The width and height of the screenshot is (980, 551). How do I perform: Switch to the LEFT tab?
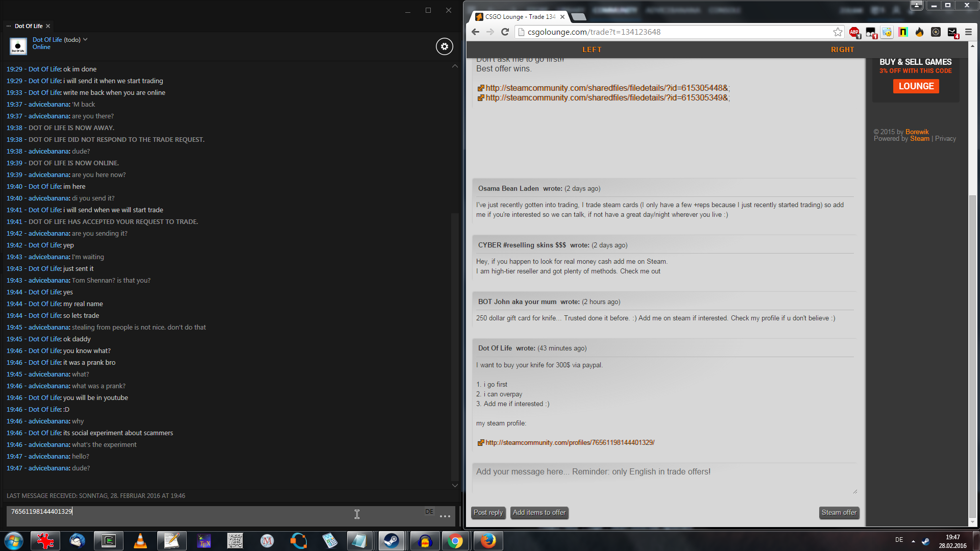[592, 49]
